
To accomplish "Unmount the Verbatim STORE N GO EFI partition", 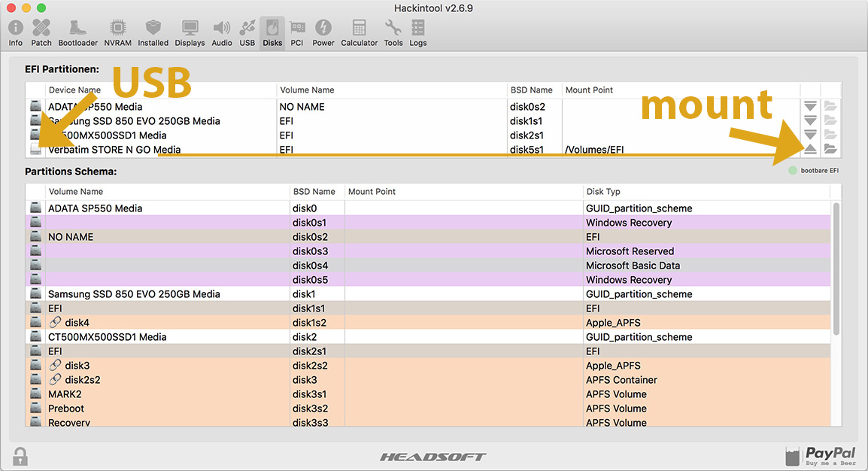I will [x=810, y=149].
